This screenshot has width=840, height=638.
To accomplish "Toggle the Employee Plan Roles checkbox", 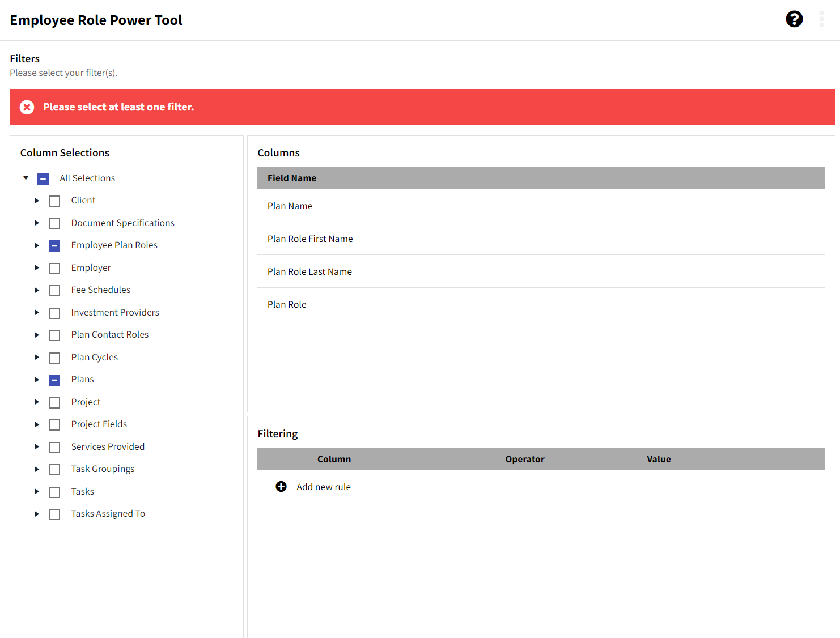I will (54, 246).
